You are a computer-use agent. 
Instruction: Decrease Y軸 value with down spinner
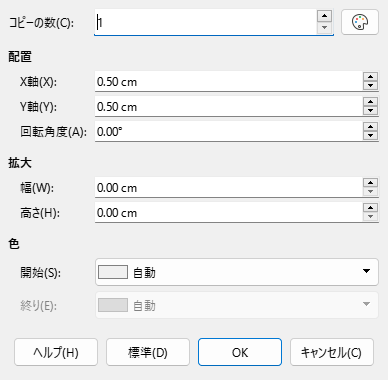coord(370,111)
